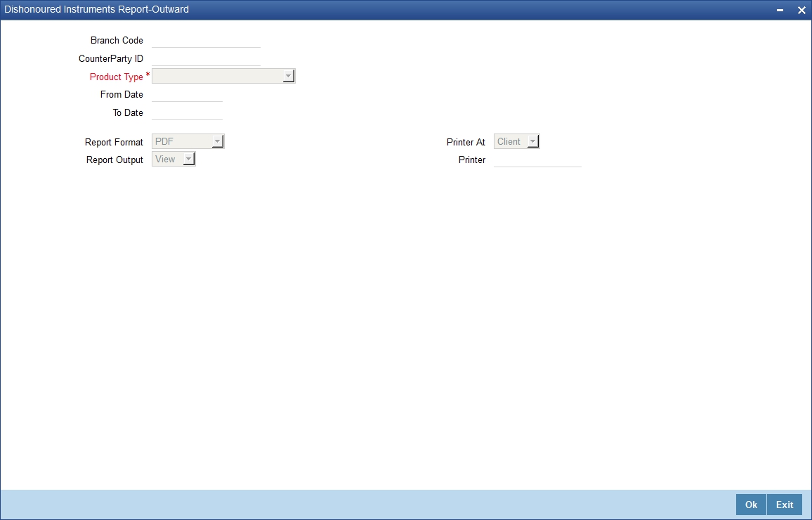This screenshot has height=520, width=812.
Task: Open the Report Format PDF dropdown
Action: click(x=188, y=141)
